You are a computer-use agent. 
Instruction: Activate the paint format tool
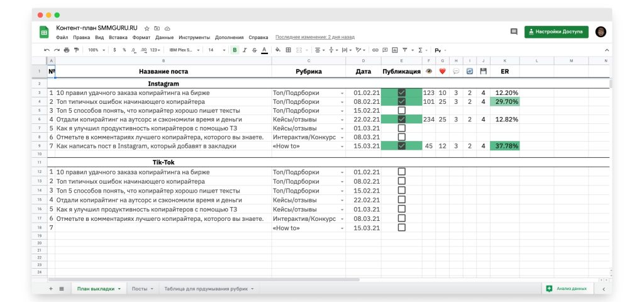[77, 50]
